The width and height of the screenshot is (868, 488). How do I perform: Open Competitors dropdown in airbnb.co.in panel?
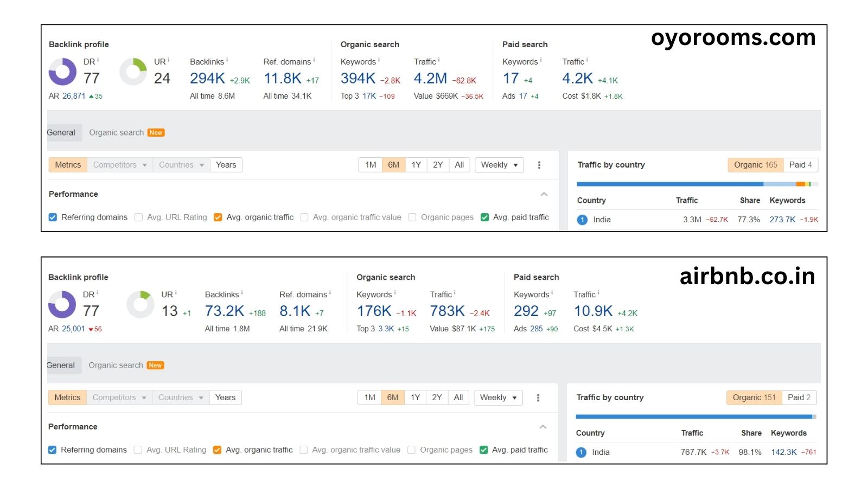[x=119, y=397]
